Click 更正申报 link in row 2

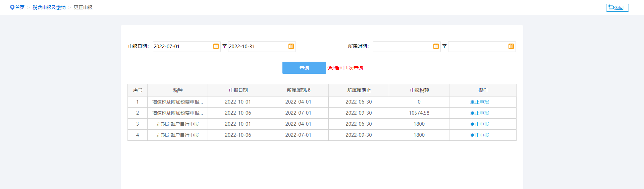tap(479, 113)
